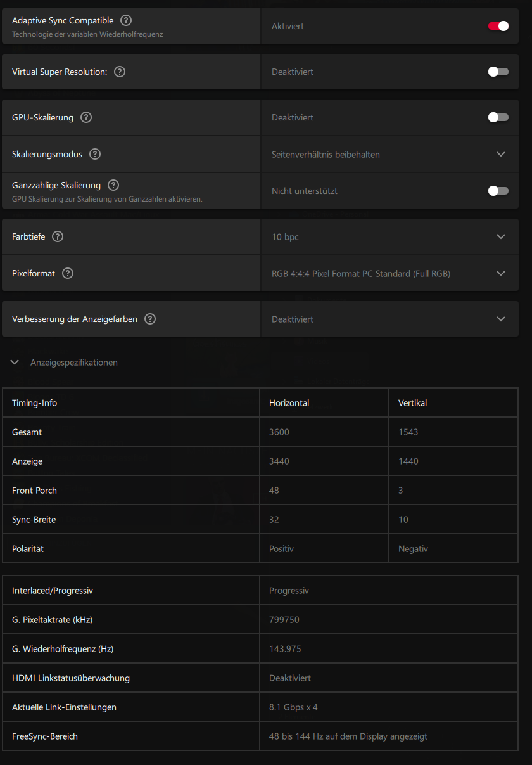Screen dimensions: 532x765
Task: Collapse the Anzeigespezifikationen section chevron
Action: point(15,363)
